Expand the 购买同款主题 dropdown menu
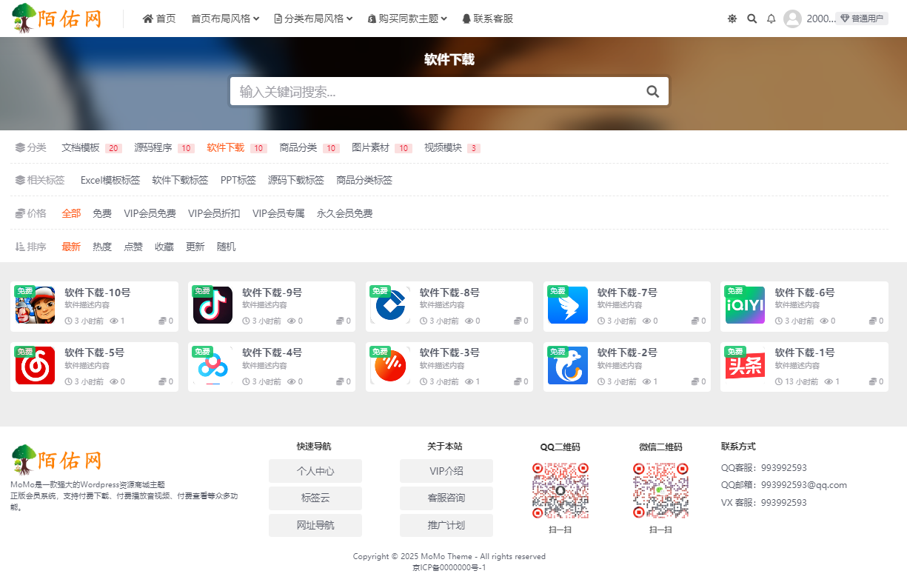The image size is (907, 588). 407,19
